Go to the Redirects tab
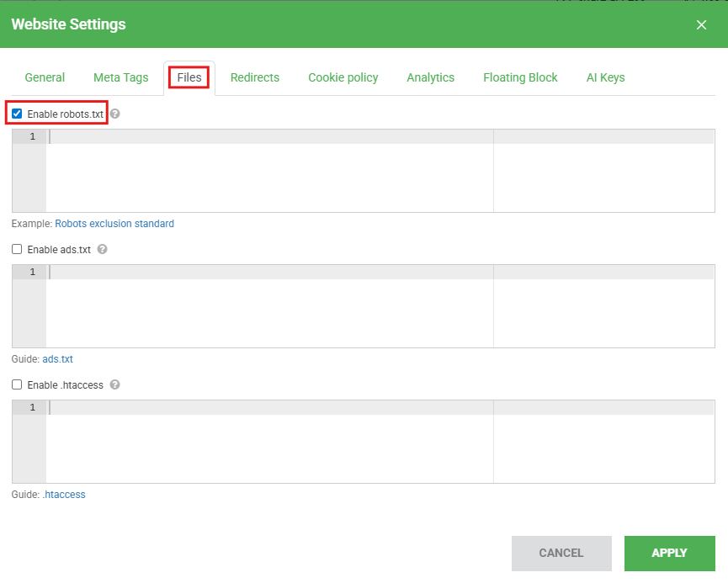Screen dimensions: 728x583 (255, 77)
